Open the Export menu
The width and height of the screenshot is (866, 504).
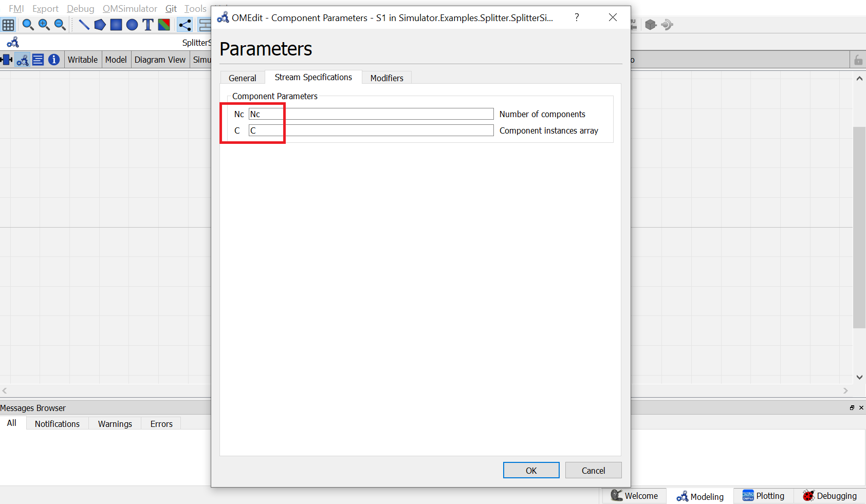point(45,9)
